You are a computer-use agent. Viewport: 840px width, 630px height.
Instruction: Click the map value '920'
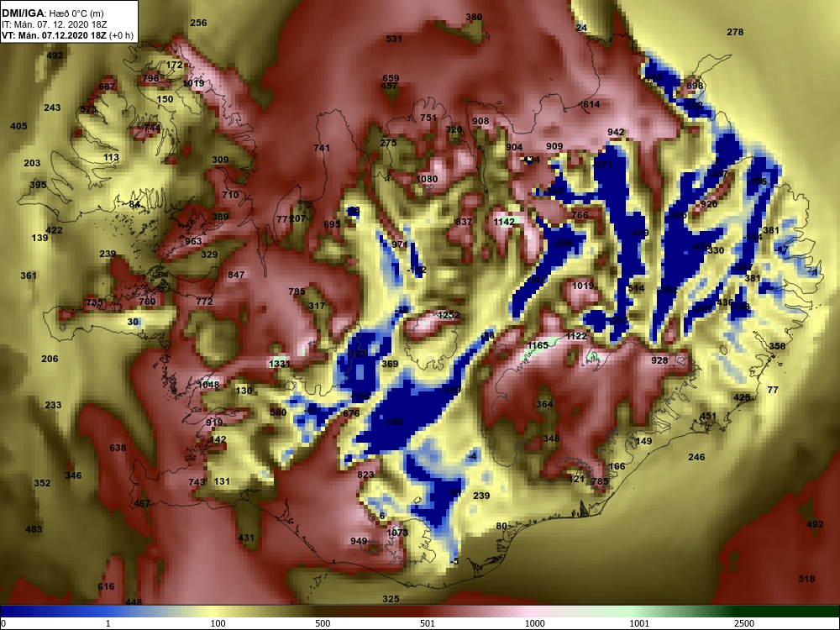click(x=709, y=205)
